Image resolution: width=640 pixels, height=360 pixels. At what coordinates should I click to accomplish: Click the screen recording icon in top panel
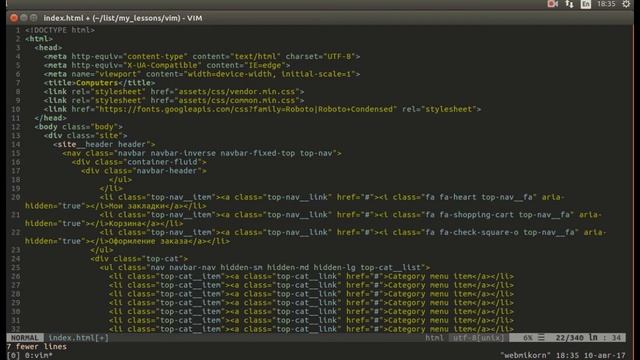[553, 4]
